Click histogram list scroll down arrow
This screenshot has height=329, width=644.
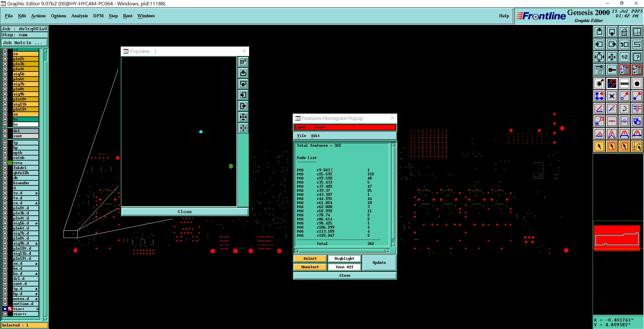pos(393,245)
